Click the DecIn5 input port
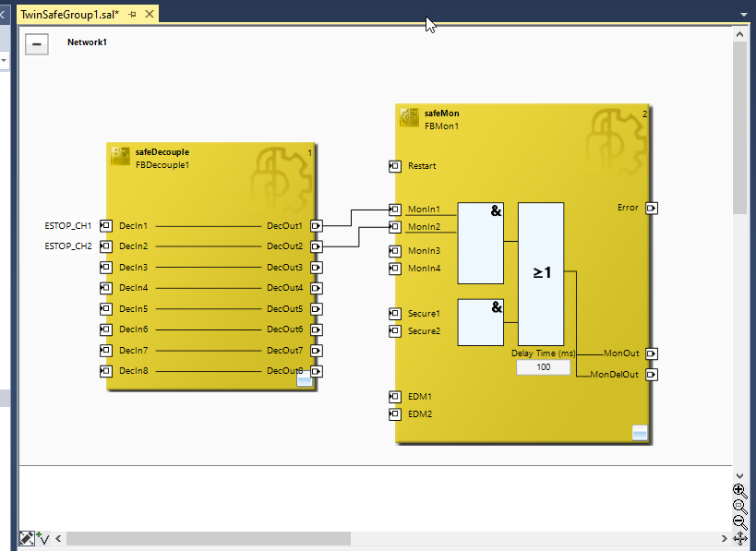The image size is (756, 551). [106, 308]
